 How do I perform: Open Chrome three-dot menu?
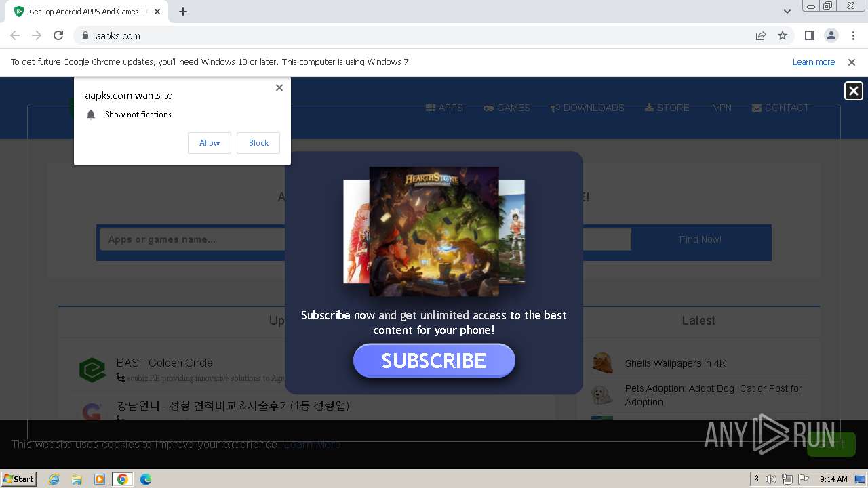click(x=852, y=35)
